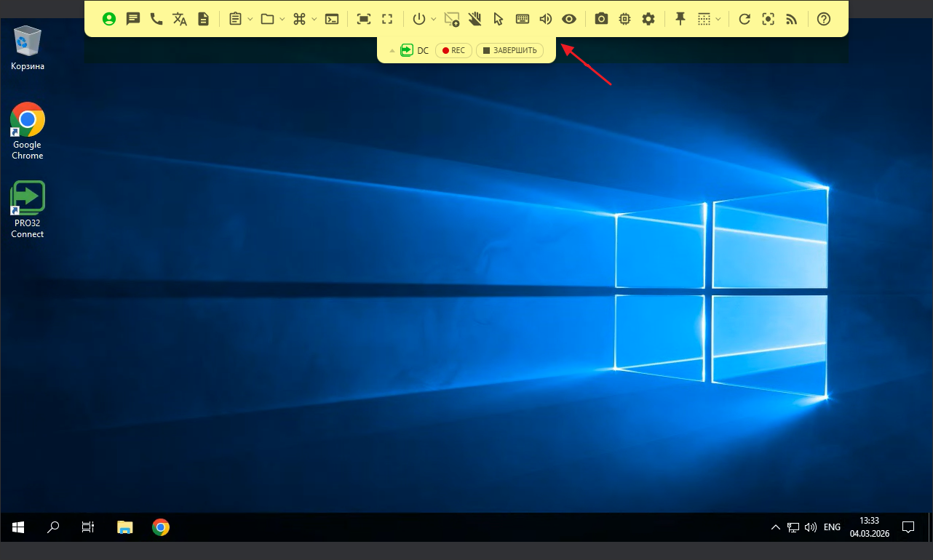Pin the toolbar with the pin icon

tap(680, 19)
